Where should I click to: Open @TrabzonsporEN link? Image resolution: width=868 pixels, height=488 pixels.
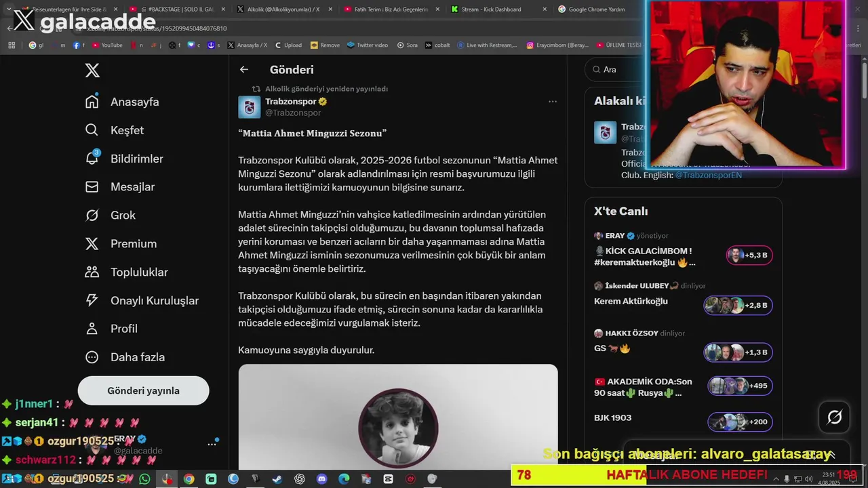click(x=708, y=175)
